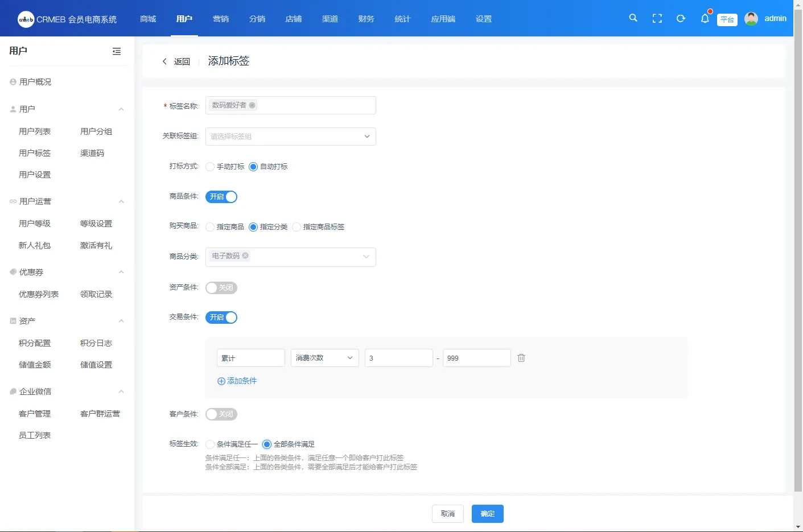Viewport: 803px width, 532px height.
Task: Remove 电子数码 from 商品分类 field
Action: (245, 256)
